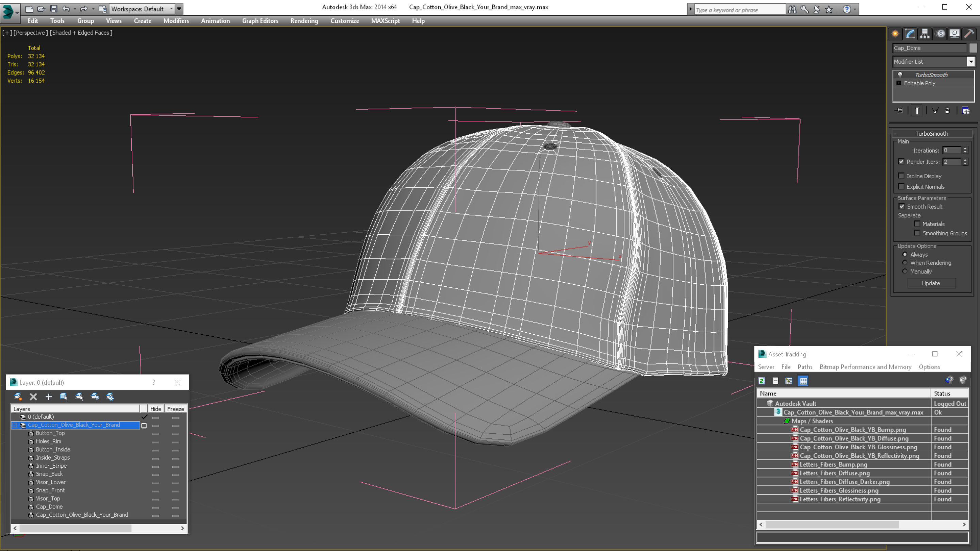
Task: Open the Hierarchy command panel tab
Action: point(925,34)
